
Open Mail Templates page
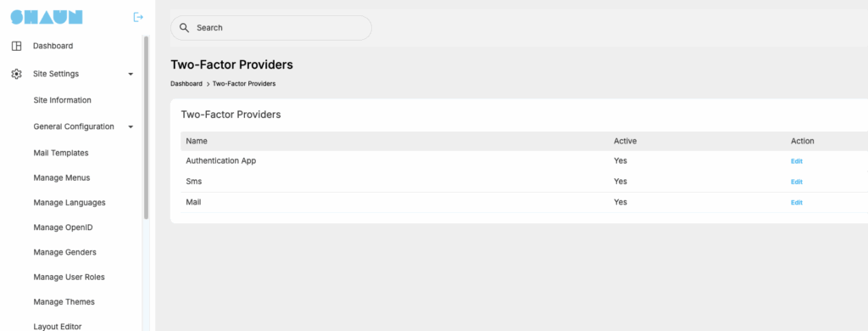click(61, 153)
